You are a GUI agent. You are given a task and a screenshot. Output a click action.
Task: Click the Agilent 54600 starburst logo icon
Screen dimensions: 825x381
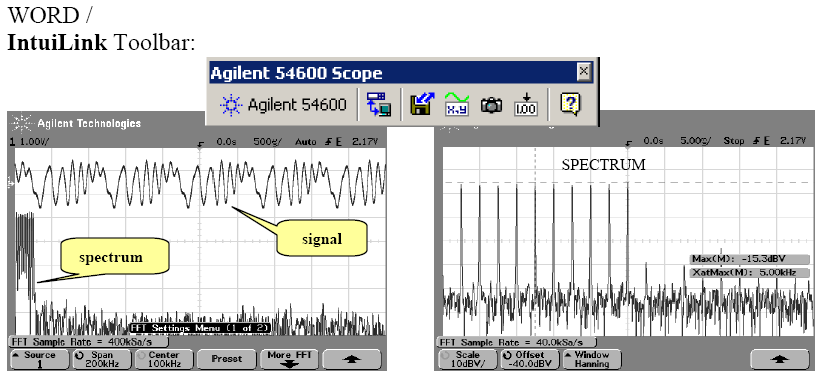(230, 105)
